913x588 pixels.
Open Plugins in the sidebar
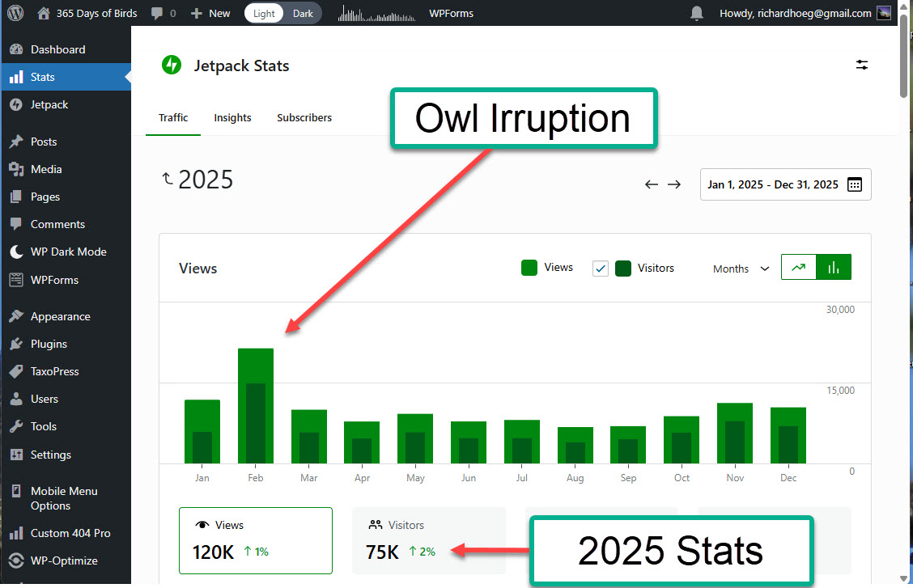coord(49,344)
